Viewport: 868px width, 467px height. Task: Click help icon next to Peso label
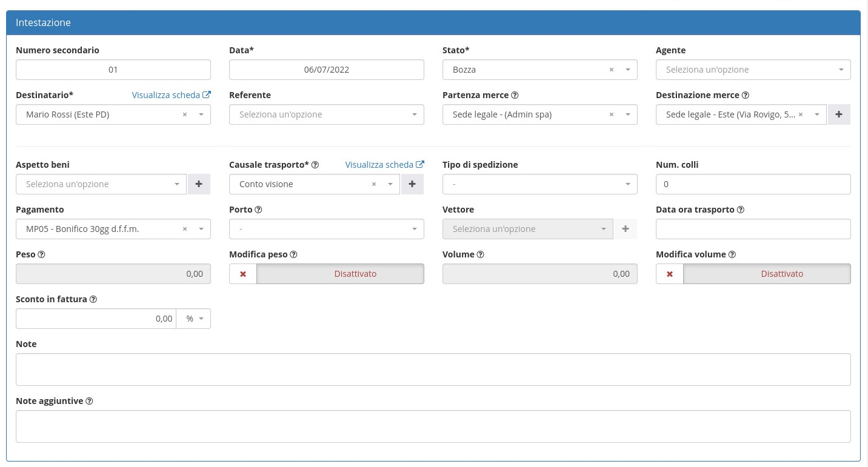point(42,254)
